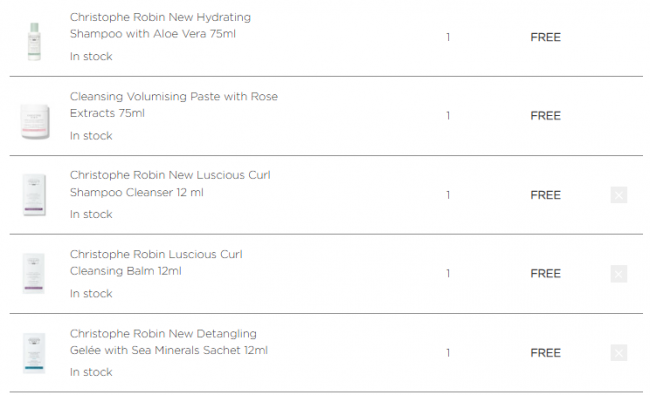Remove Detangling Gelée sachet from basket
Screen dimensions: 650x395
pyautogui.click(x=618, y=353)
